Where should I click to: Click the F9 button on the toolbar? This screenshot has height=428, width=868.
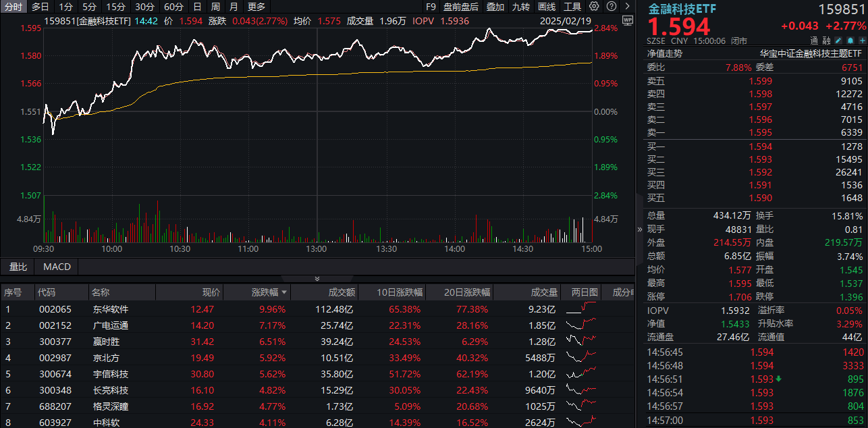(x=432, y=6)
